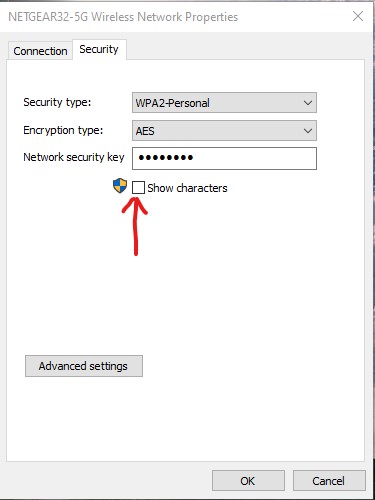This screenshot has height=500, width=375.
Task: Click the masked password dots
Action: tap(166, 157)
